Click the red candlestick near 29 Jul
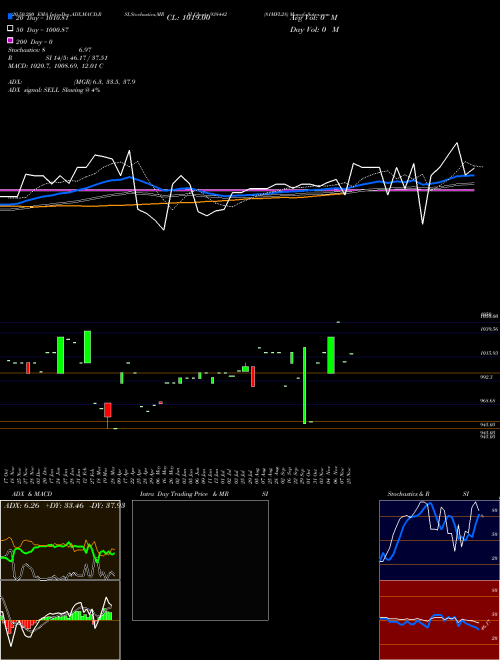Viewport: 500px width, 660px height. coord(253,376)
